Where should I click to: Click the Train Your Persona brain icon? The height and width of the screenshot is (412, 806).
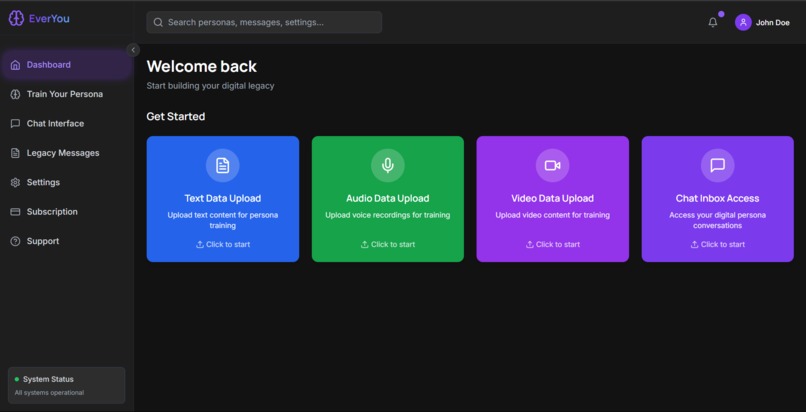[15, 94]
